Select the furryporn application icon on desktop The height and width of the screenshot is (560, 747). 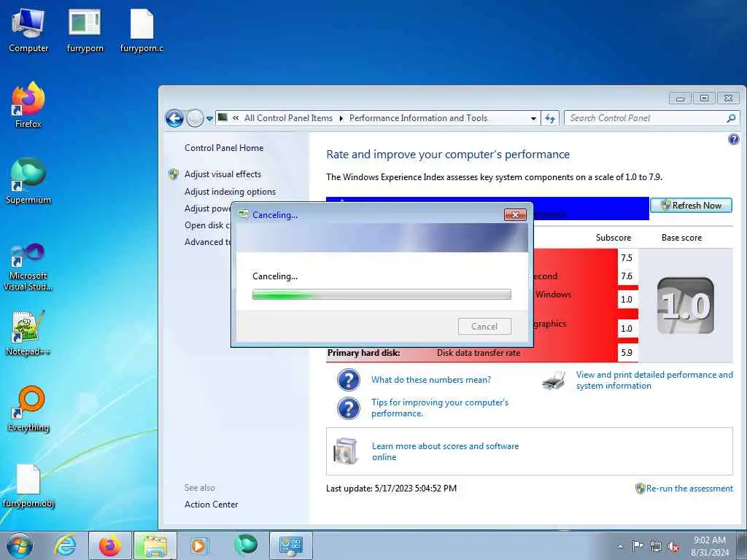pos(85,31)
